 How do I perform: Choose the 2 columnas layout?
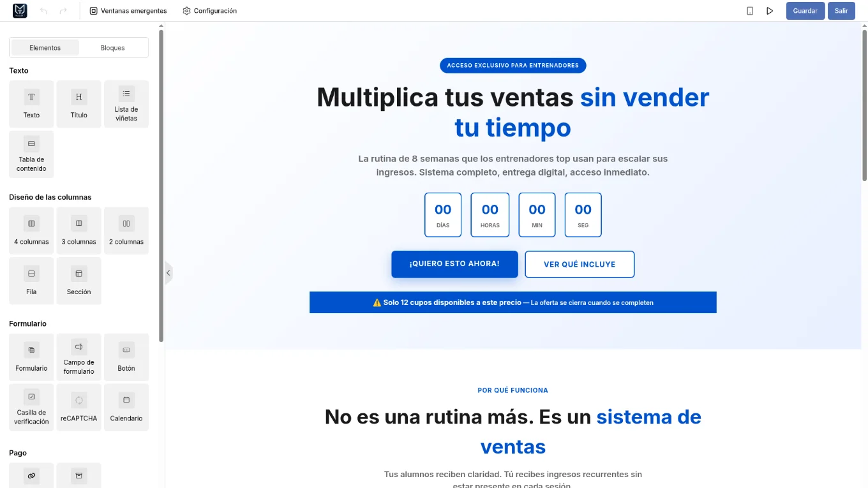[x=126, y=230]
